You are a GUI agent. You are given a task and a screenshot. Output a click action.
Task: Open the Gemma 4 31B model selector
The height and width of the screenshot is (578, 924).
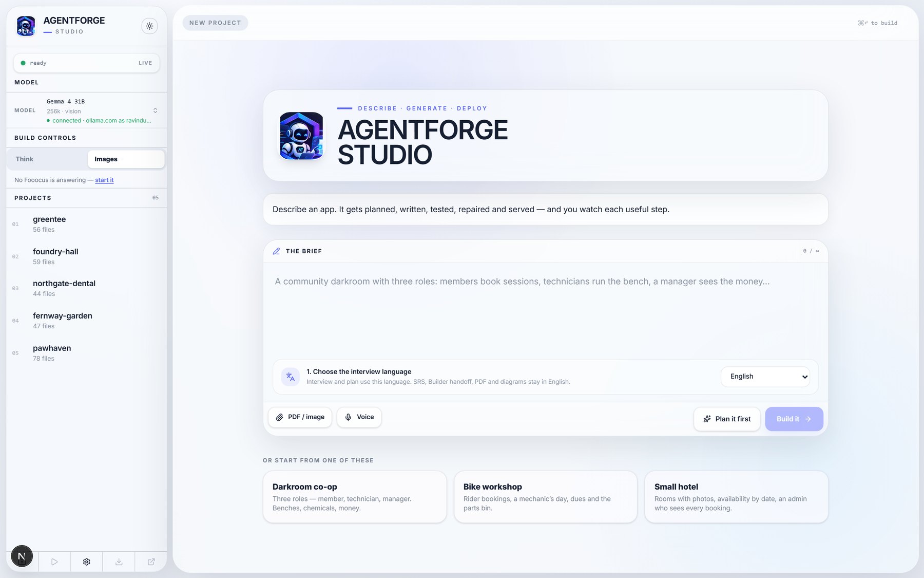point(86,110)
